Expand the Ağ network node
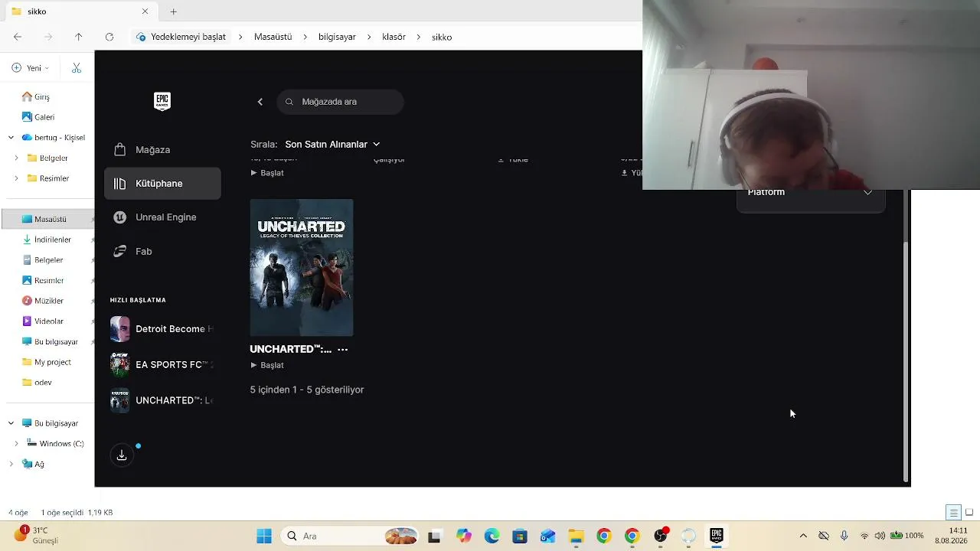Image resolution: width=980 pixels, height=551 pixels. pos(11,464)
